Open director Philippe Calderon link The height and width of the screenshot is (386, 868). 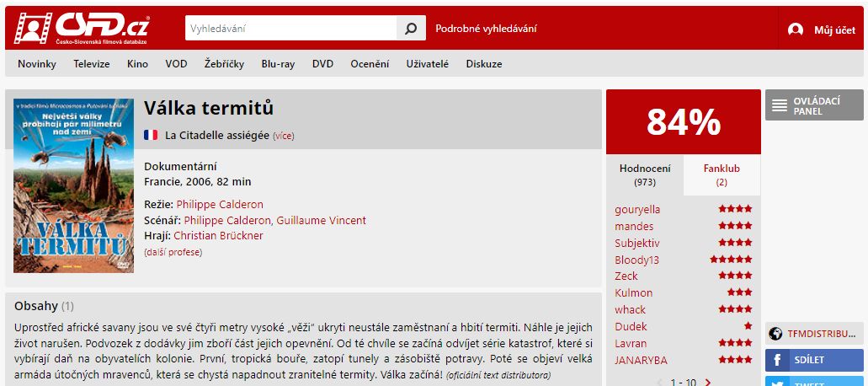click(x=220, y=204)
